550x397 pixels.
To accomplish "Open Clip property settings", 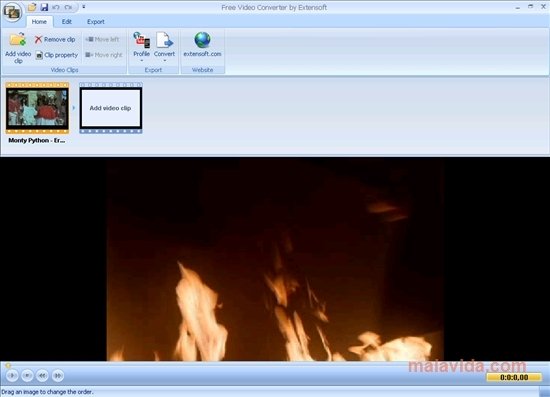I will (x=56, y=55).
